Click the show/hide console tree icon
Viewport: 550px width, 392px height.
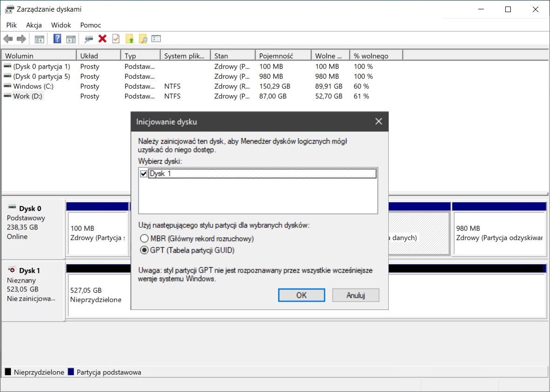click(40, 39)
